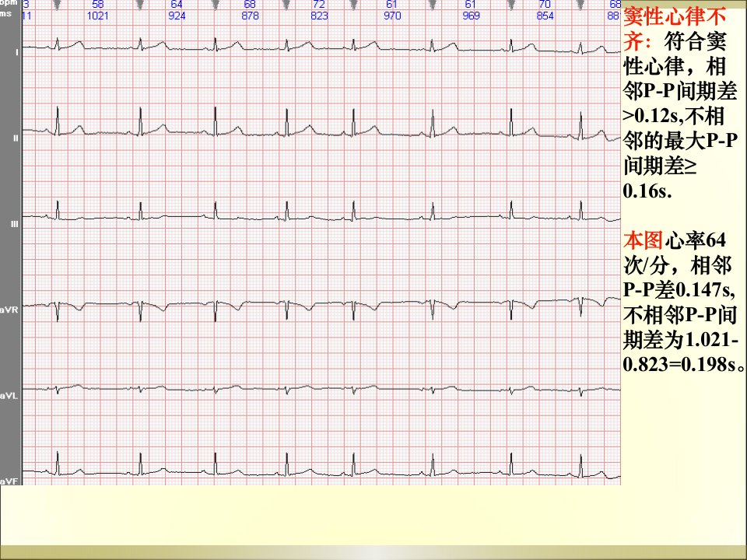The image size is (747, 560).
Task: Click the red heading 窦性心律不齐
Action: click(675, 29)
